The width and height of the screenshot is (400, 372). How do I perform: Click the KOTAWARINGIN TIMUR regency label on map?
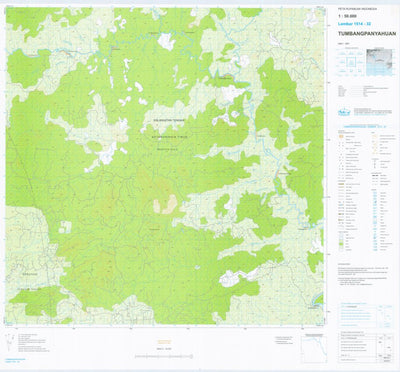click(169, 137)
